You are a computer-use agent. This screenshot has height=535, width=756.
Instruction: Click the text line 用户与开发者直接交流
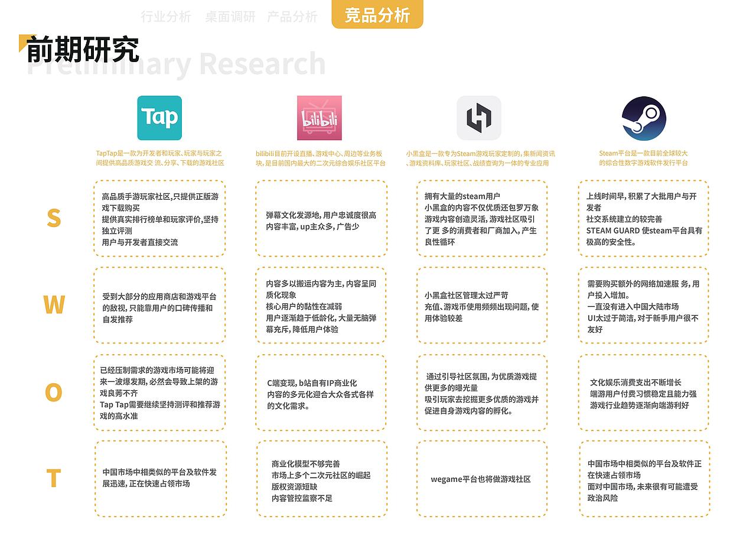click(x=139, y=242)
